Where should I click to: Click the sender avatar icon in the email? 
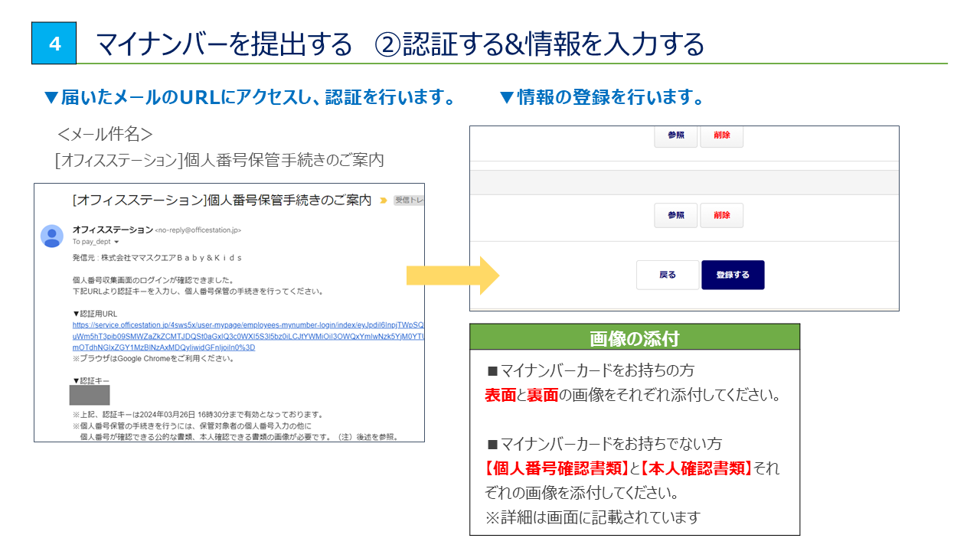tap(52, 236)
